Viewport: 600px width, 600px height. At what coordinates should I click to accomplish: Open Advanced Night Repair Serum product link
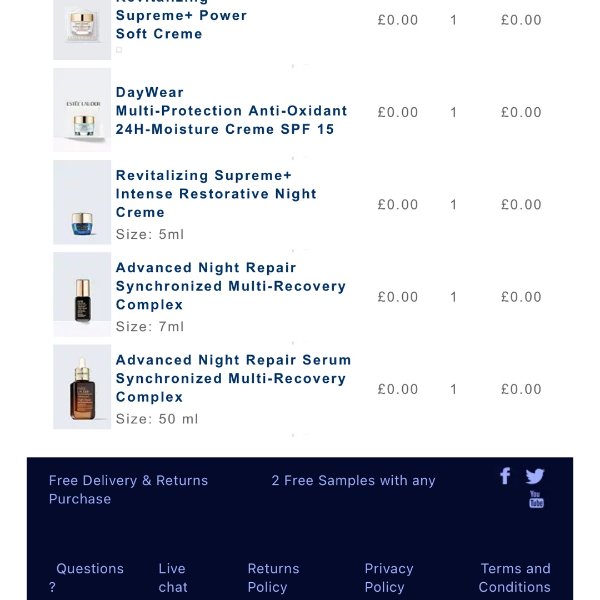click(233, 378)
